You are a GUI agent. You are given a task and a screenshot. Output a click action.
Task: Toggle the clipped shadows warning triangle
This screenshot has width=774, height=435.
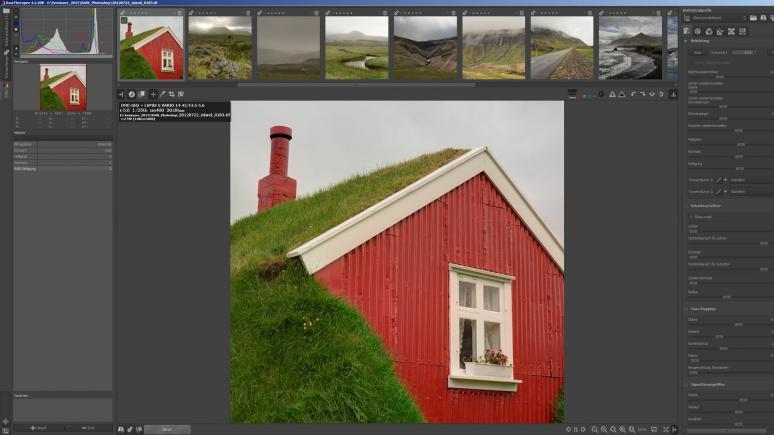(x=612, y=94)
